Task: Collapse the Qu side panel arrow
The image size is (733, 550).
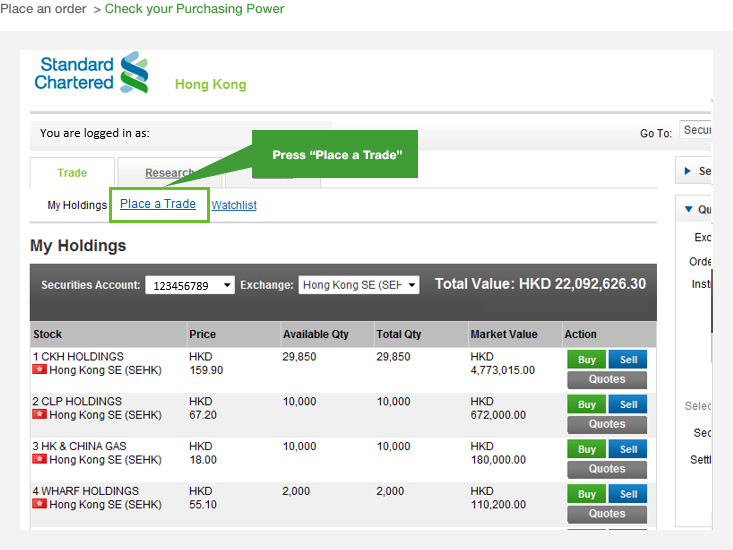Action: [689, 209]
